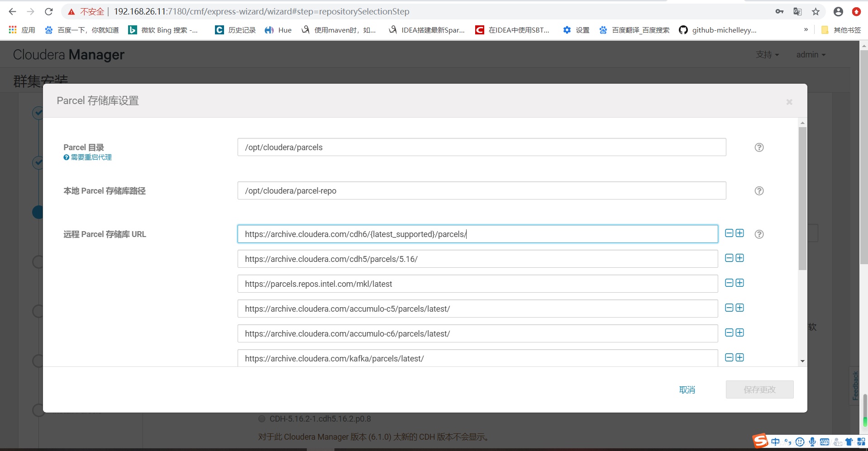This screenshot has height=451, width=868.
Task: Remove the parcels.repos.intel.com mkl row
Action: [x=729, y=283]
